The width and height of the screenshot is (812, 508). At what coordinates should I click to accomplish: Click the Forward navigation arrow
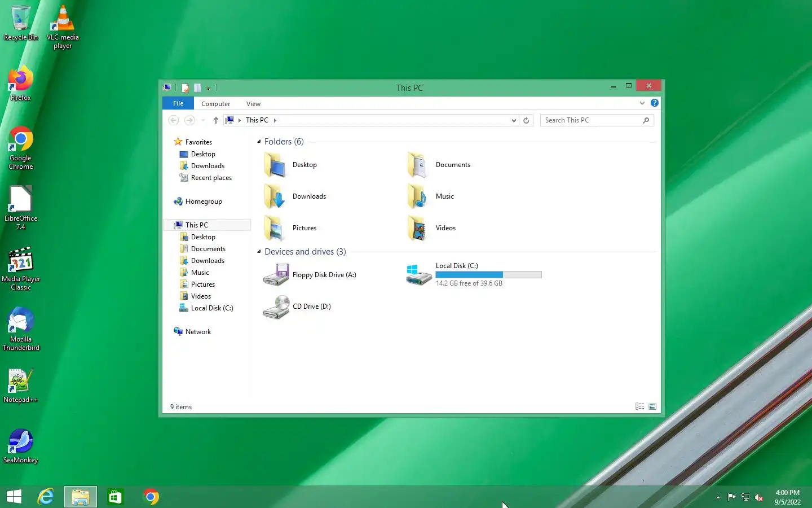[189, 120]
